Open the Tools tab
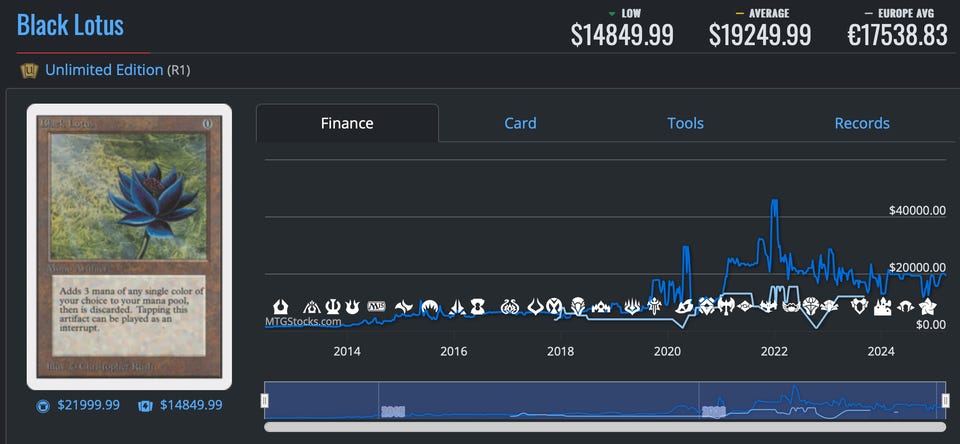Screen dimensions: 960x444 point(685,123)
